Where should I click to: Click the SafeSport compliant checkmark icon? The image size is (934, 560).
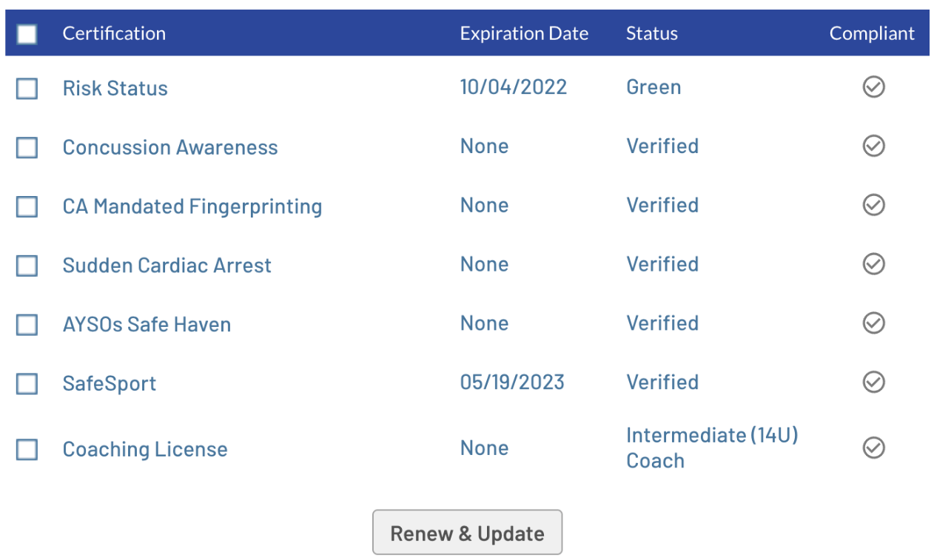pyautogui.click(x=873, y=382)
